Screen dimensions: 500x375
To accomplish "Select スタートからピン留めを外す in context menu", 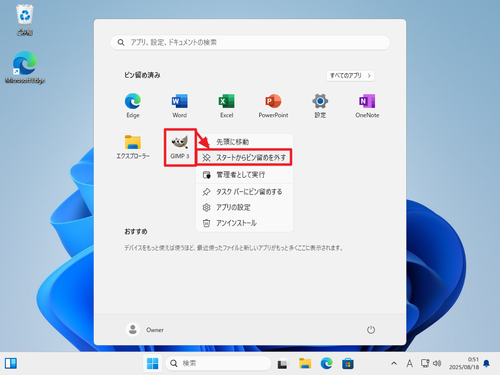I will pyautogui.click(x=244, y=157).
